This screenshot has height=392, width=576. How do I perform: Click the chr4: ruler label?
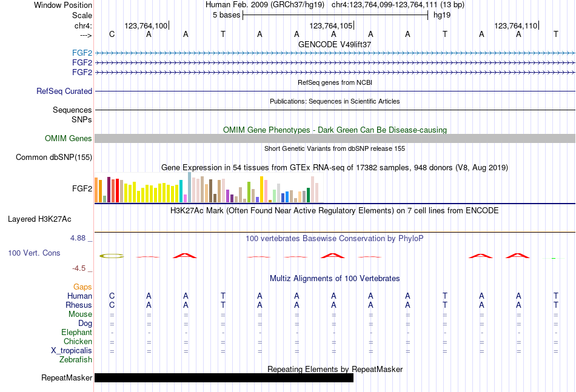click(x=83, y=25)
